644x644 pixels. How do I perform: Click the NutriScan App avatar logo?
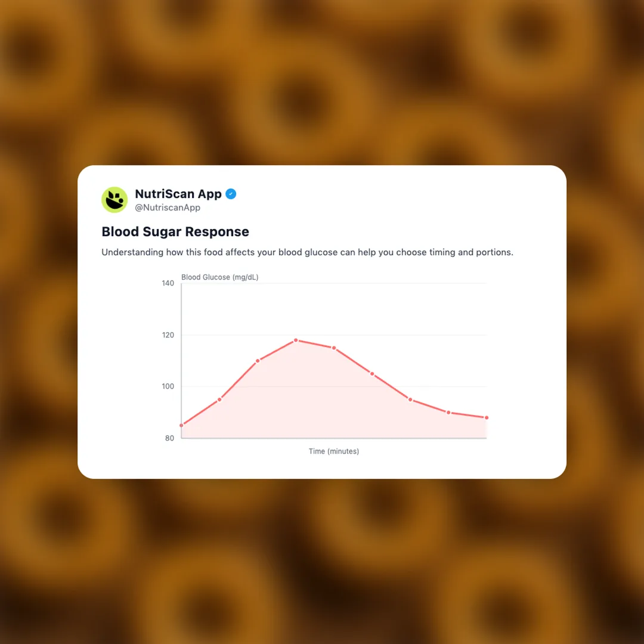(114, 200)
